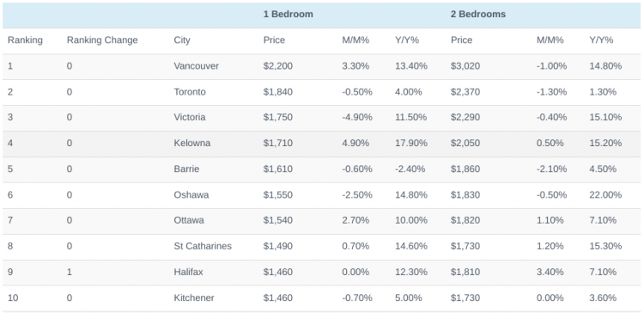This screenshot has width=644, height=313.
Task: Click the Kelowna row city name
Action: pyautogui.click(x=192, y=143)
